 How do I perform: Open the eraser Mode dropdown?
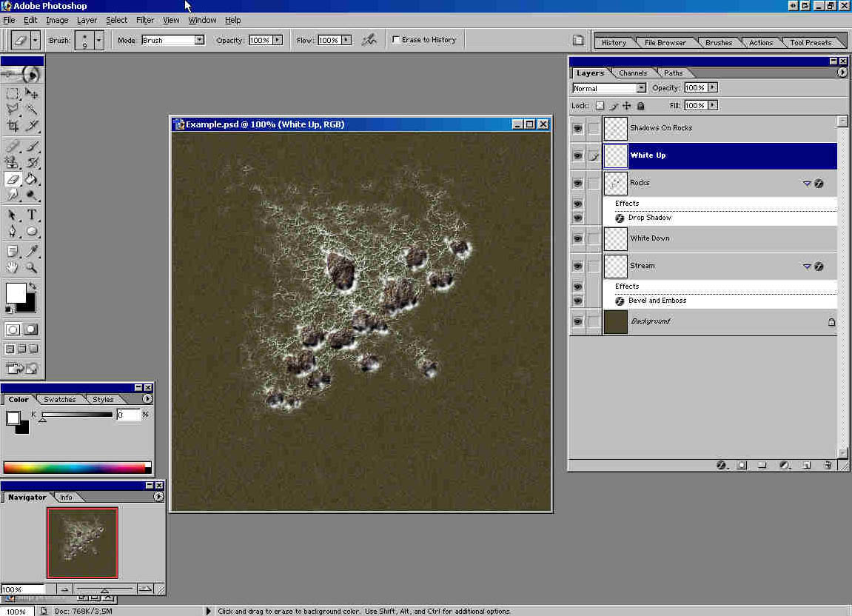coord(199,40)
